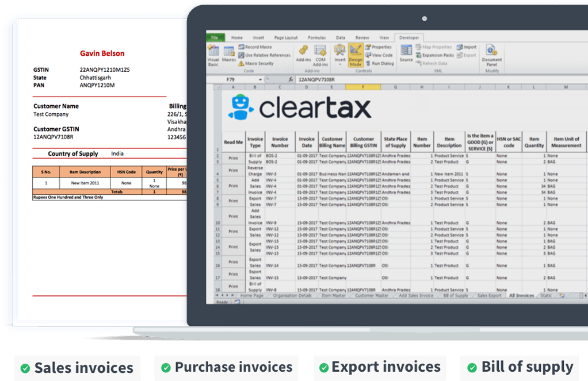The height and width of the screenshot is (381, 588).
Task: Toggle Design Mode
Action: (356, 55)
